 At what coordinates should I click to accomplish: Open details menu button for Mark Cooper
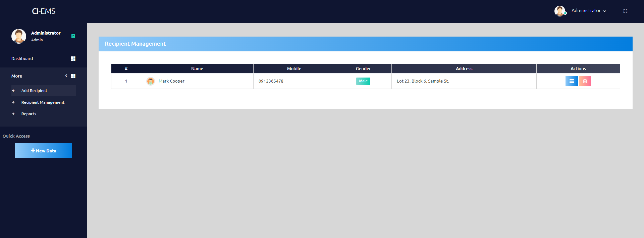[572, 81]
